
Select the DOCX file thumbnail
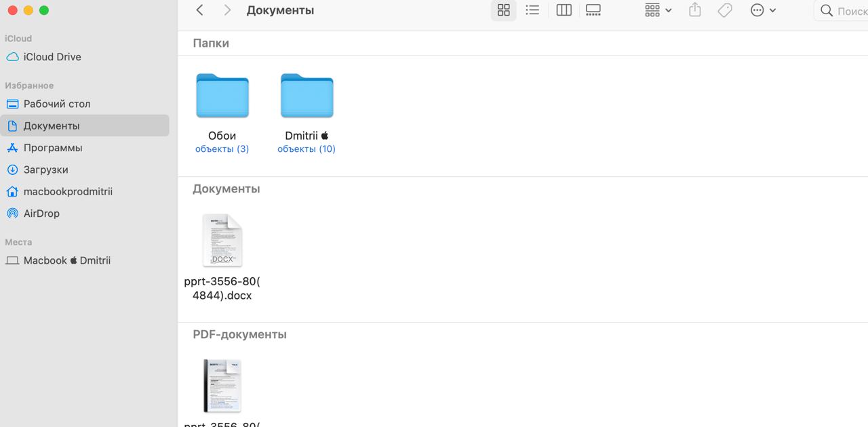(222, 241)
